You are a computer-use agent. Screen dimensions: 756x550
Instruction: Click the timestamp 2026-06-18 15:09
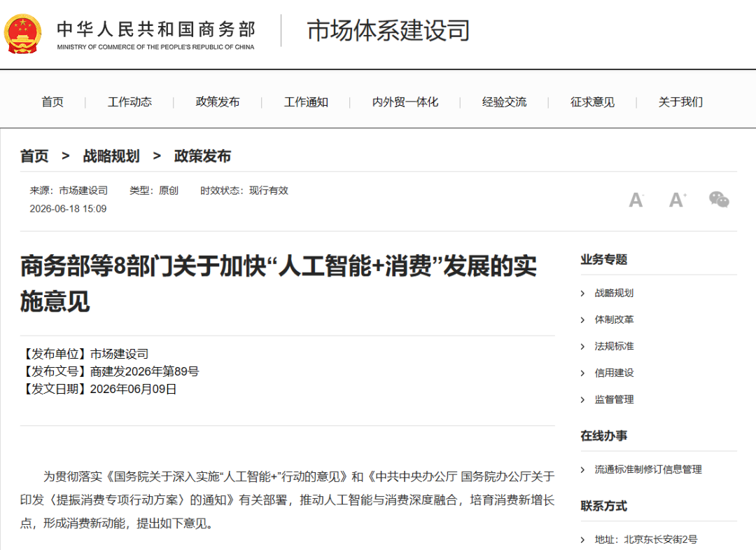pos(68,208)
